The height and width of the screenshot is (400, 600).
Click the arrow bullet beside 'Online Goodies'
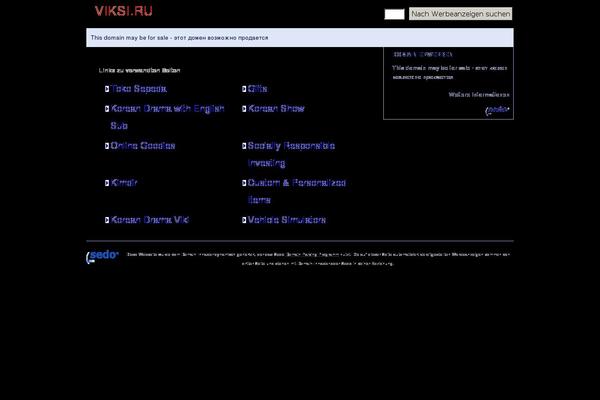[x=107, y=146]
